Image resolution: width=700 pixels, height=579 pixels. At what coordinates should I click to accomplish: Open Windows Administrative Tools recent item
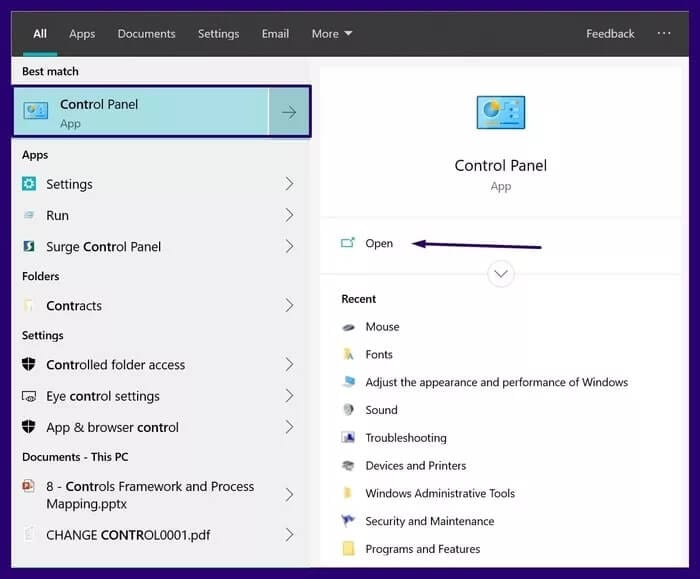coord(440,493)
